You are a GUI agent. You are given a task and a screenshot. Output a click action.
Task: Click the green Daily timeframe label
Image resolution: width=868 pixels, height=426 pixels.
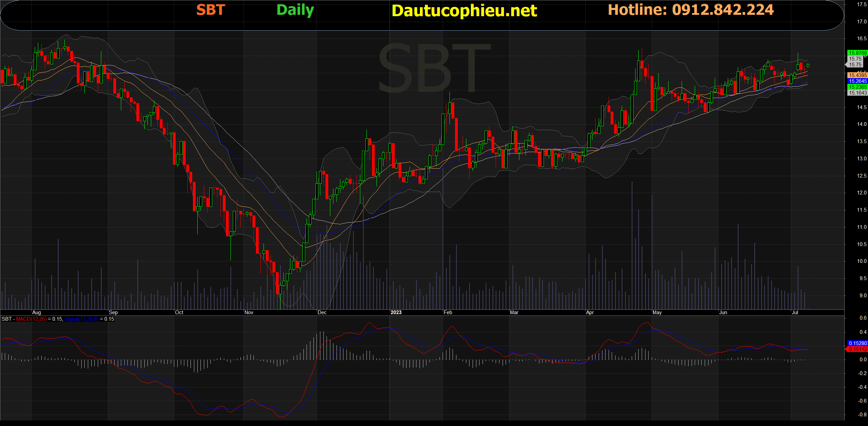(x=295, y=10)
